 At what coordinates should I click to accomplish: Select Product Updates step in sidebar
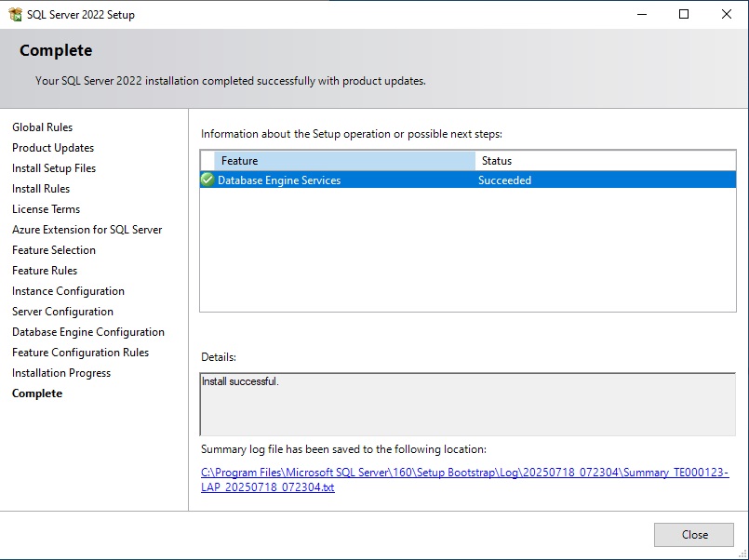point(53,148)
